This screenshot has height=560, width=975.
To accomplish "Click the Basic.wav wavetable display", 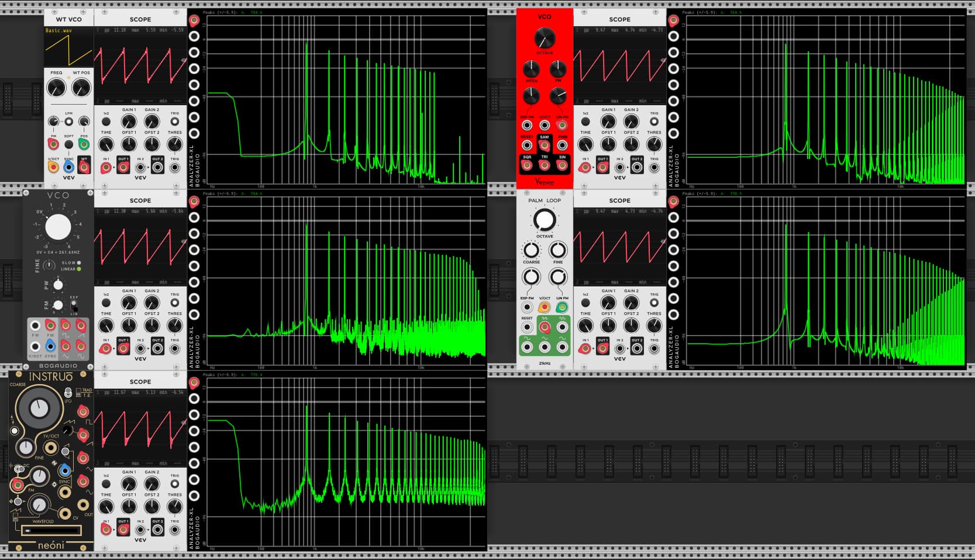I will tap(68, 48).
